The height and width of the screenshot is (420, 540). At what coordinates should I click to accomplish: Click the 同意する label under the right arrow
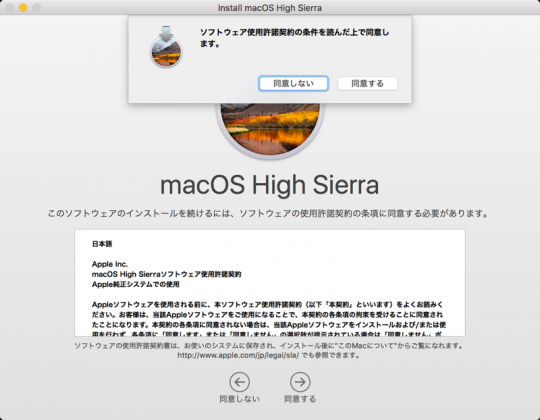pos(300,399)
